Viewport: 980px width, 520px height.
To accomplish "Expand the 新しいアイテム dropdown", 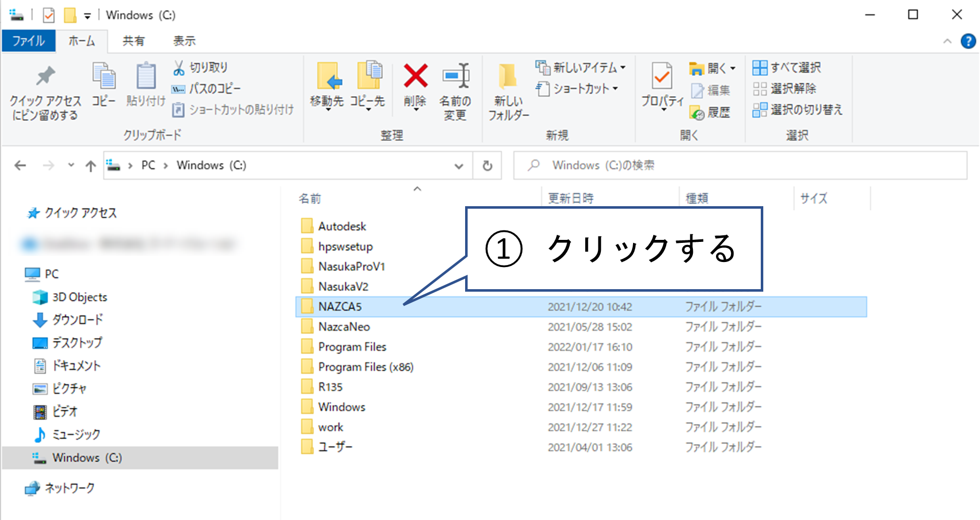I will [x=623, y=67].
